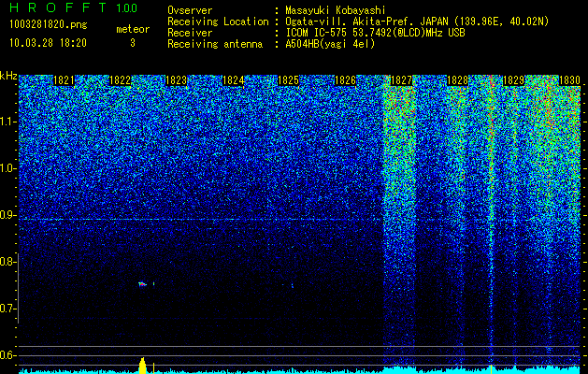Click the 1824 time marker label
The height and width of the screenshot is (374, 588).
pyautogui.click(x=233, y=80)
